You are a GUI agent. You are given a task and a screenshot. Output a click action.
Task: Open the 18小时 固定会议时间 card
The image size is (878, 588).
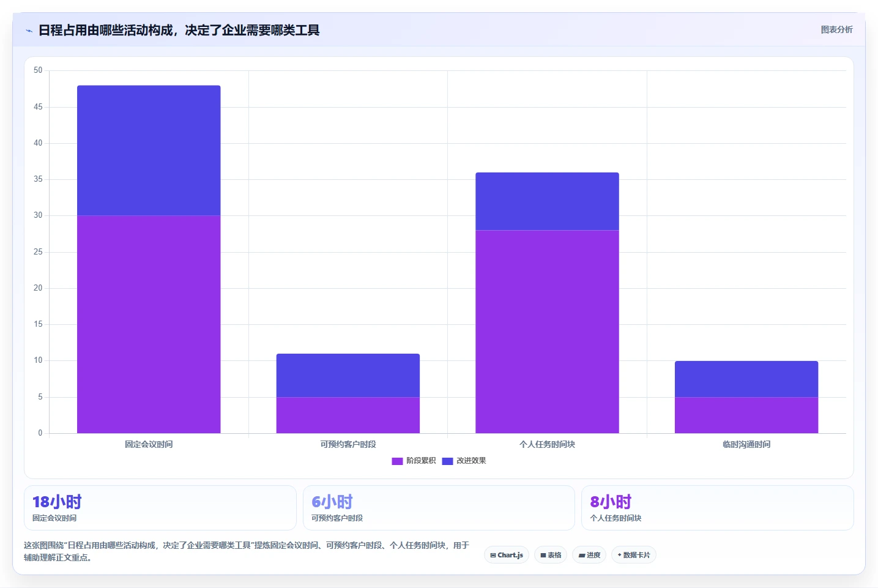160,508
